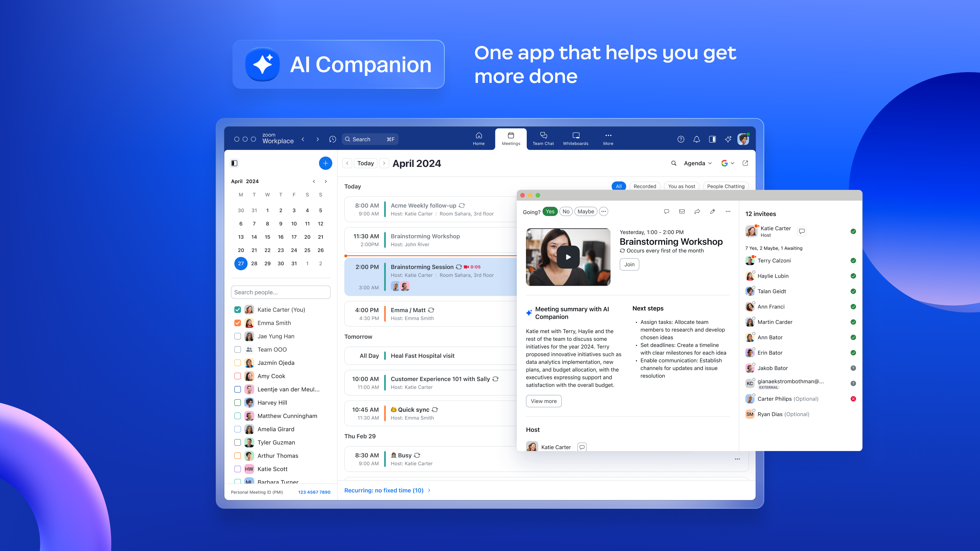
Task: Play the Brainstorming Workshop recording thumbnail
Action: click(568, 257)
